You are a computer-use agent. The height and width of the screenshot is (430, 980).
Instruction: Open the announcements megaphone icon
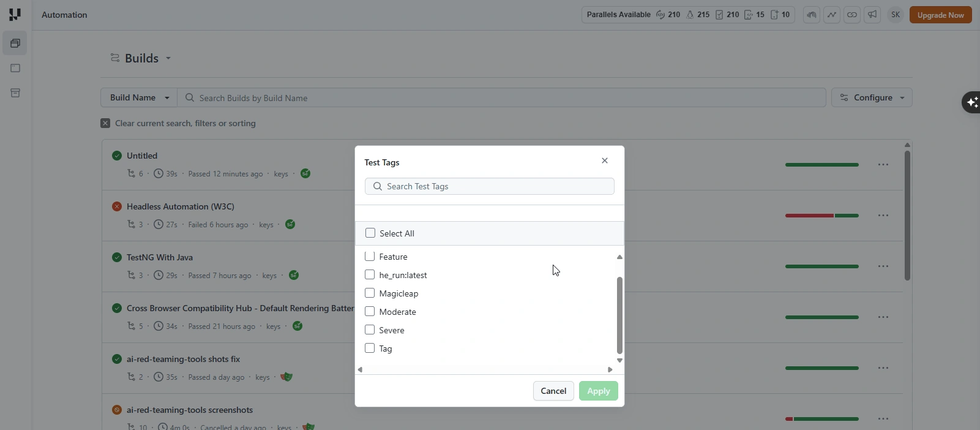click(x=872, y=15)
